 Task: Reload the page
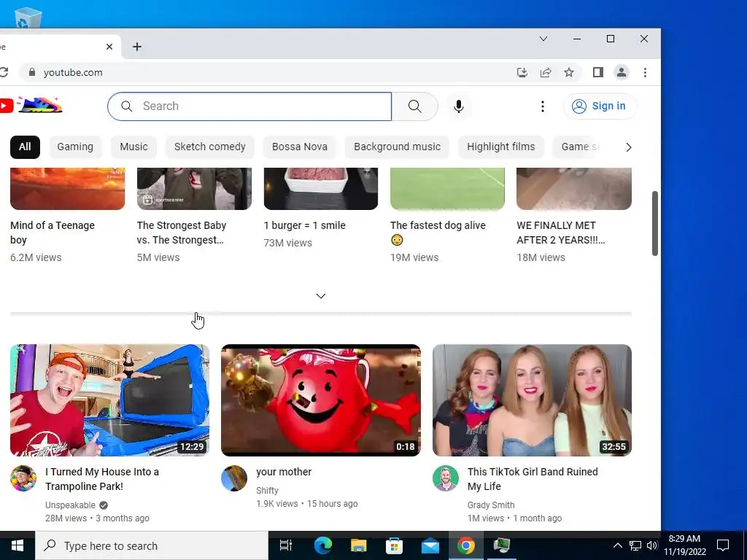(4, 72)
